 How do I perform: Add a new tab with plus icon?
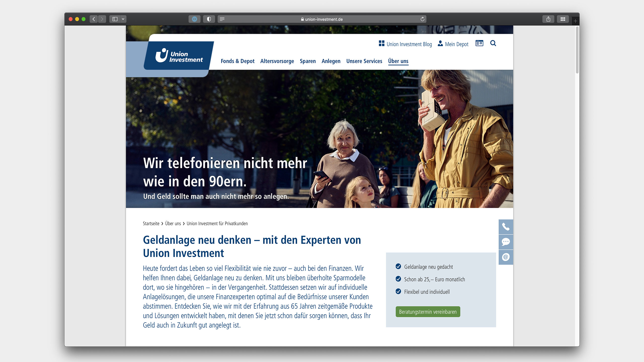[575, 21]
